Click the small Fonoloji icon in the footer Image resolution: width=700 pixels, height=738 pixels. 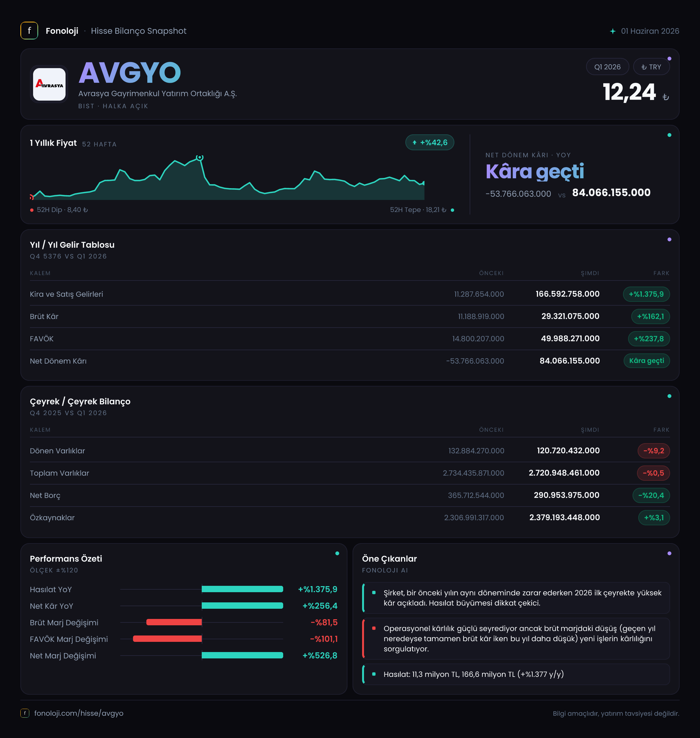pyautogui.click(x=24, y=713)
